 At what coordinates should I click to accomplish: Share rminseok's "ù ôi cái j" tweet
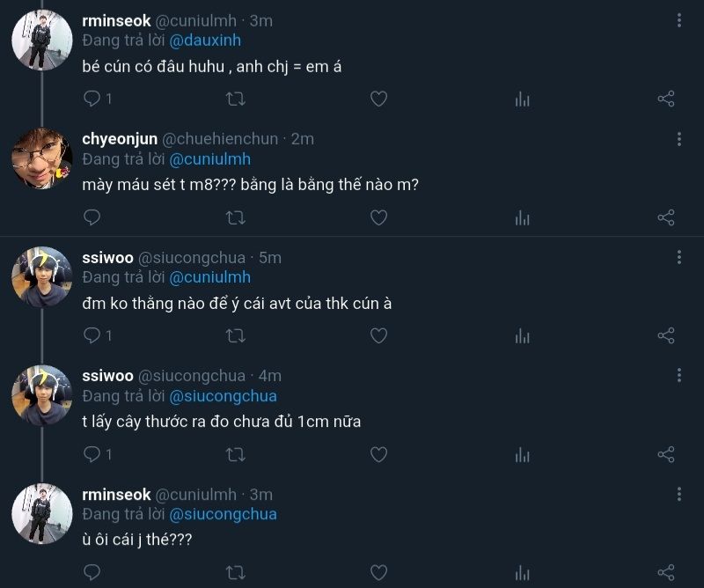coord(666,572)
